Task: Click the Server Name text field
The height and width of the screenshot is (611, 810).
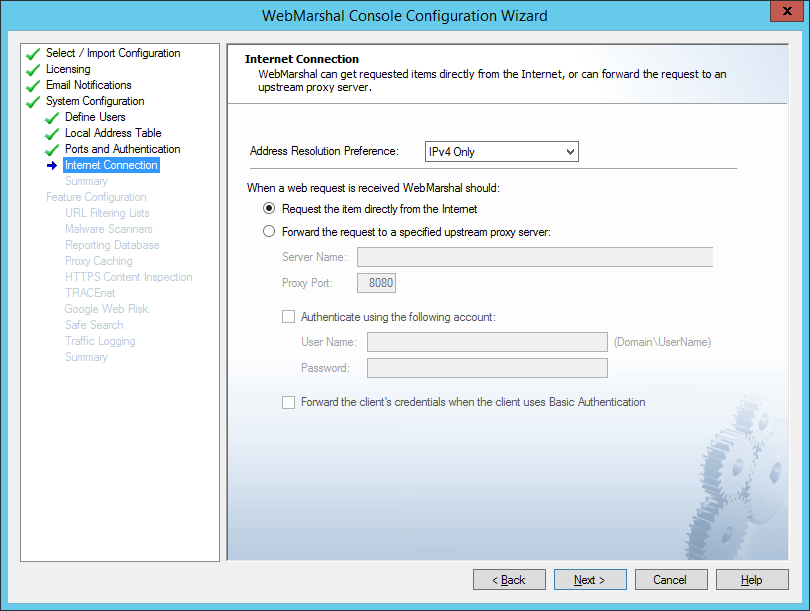Action: point(534,258)
